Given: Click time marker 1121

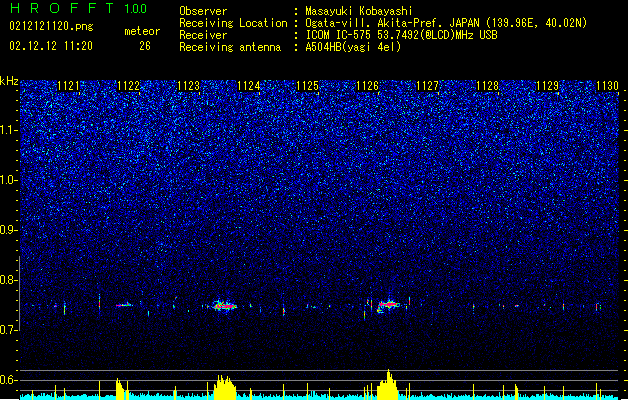Looking at the screenshot, I should point(69,86).
